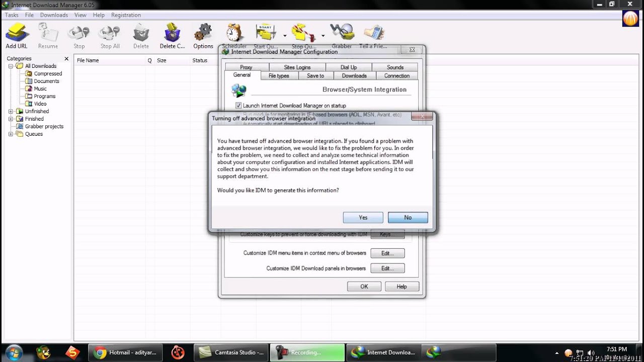Open the Downloads menu

(54, 15)
